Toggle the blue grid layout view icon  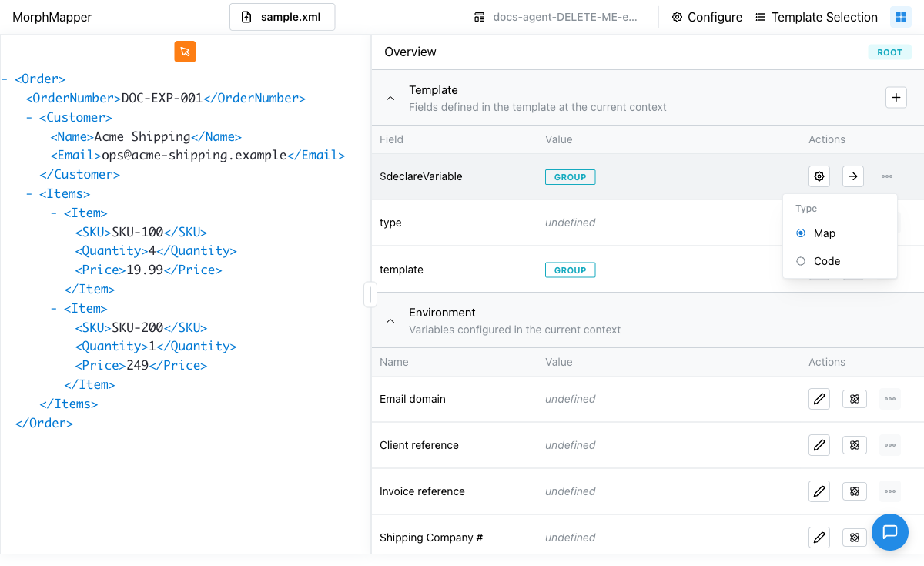tap(900, 17)
